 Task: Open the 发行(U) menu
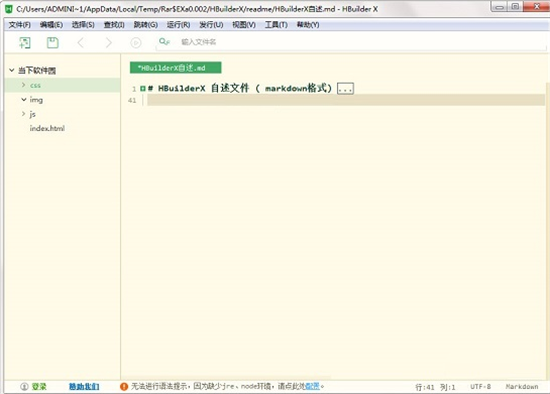click(211, 25)
